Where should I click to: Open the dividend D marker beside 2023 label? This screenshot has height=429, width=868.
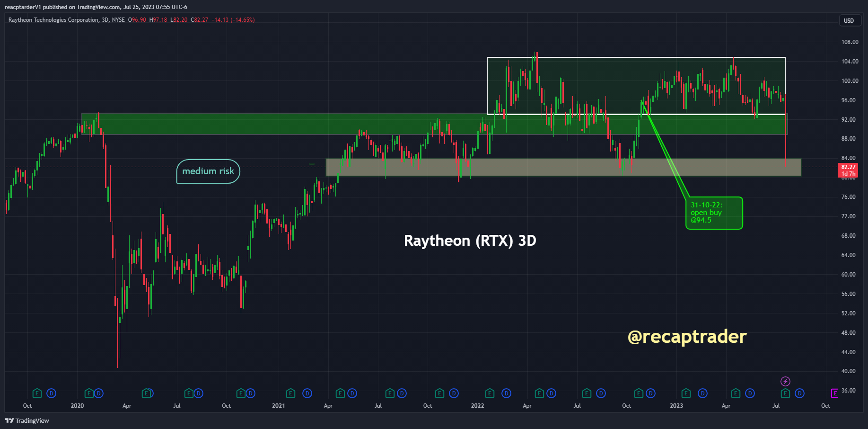click(x=702, y=393)
